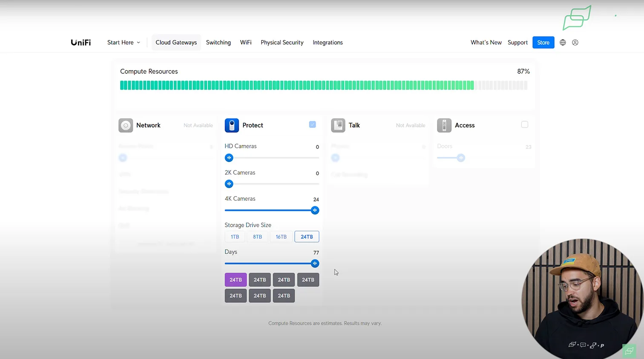Click the UniFi logo

[80, 43]
